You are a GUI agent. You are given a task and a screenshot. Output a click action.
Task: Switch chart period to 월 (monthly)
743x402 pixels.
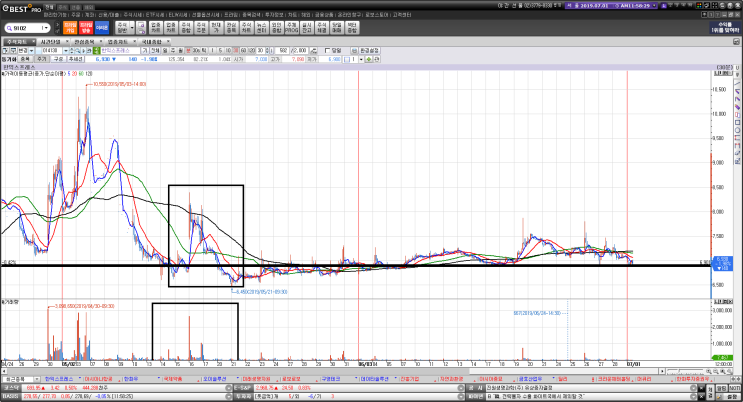click(181, 50)
